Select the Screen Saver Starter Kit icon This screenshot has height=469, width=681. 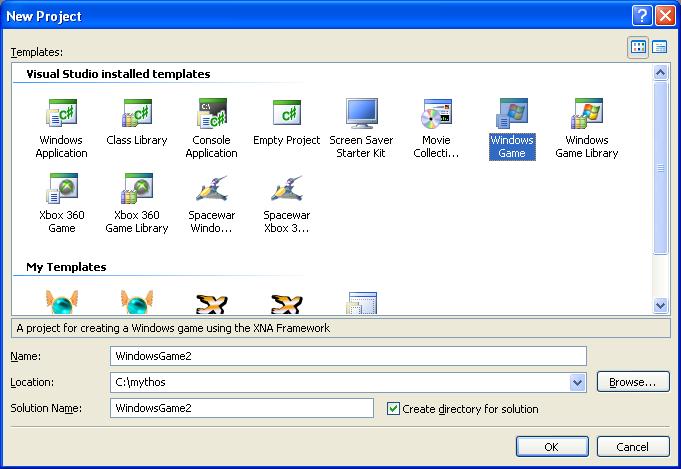pyautogui.click(x=362, y=113)
